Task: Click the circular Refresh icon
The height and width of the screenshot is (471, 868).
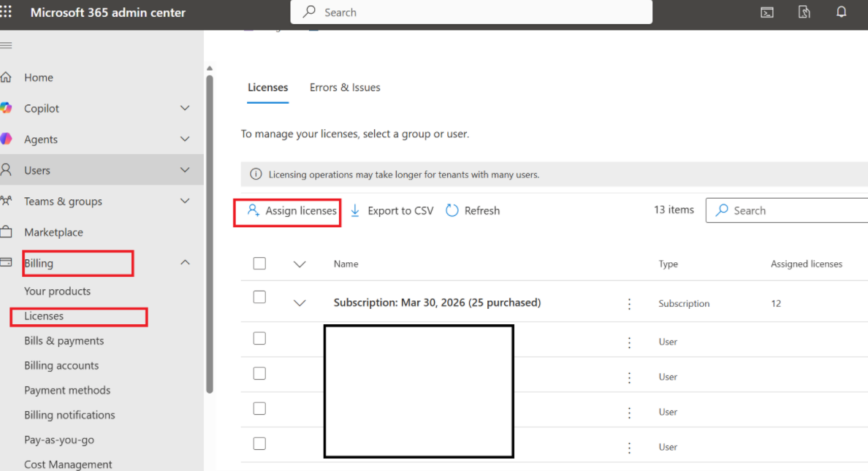Action: 452,210
